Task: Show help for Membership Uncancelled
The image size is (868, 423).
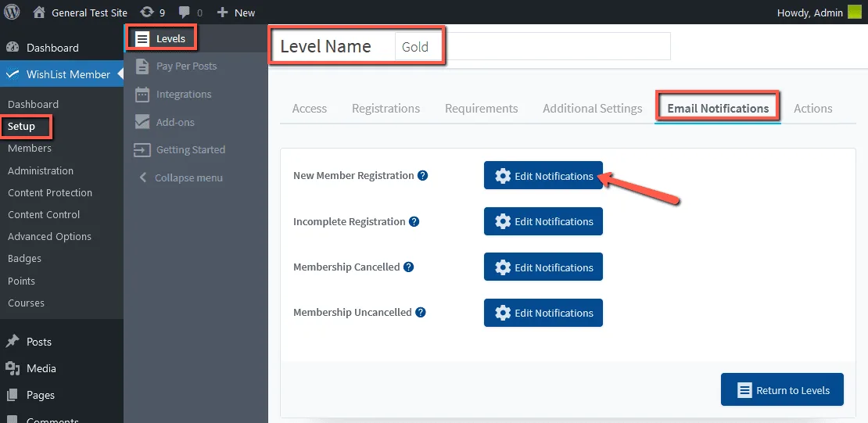Action: tap(421, 312)
